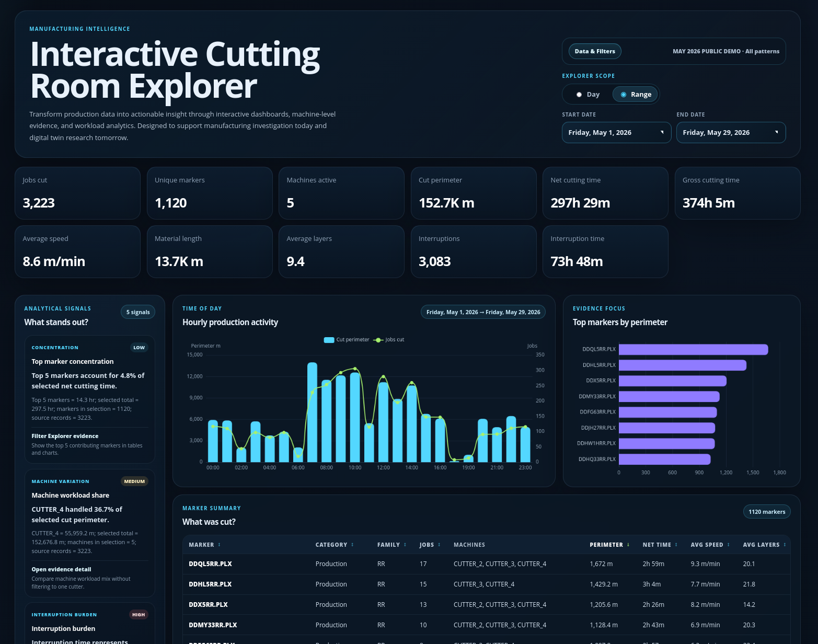Toggle Perimeter column descending sort arrow
Screen dimensions: 818x644
tap(628, 545)
